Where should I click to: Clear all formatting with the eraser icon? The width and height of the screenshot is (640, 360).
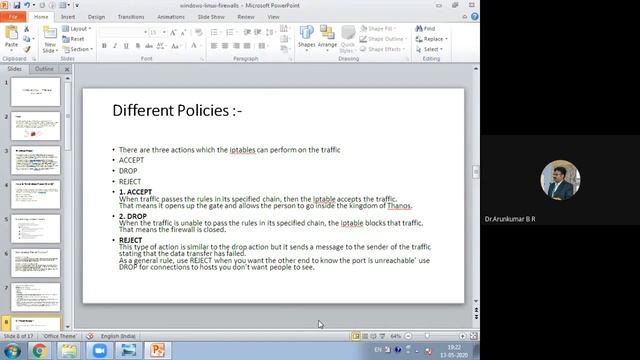(x=198, y=32)
